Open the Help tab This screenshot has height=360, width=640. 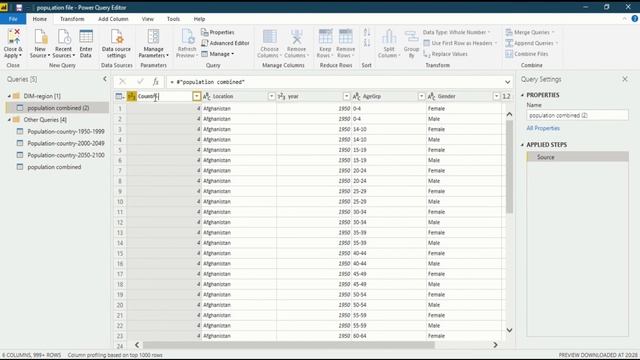tap(199, 19)
